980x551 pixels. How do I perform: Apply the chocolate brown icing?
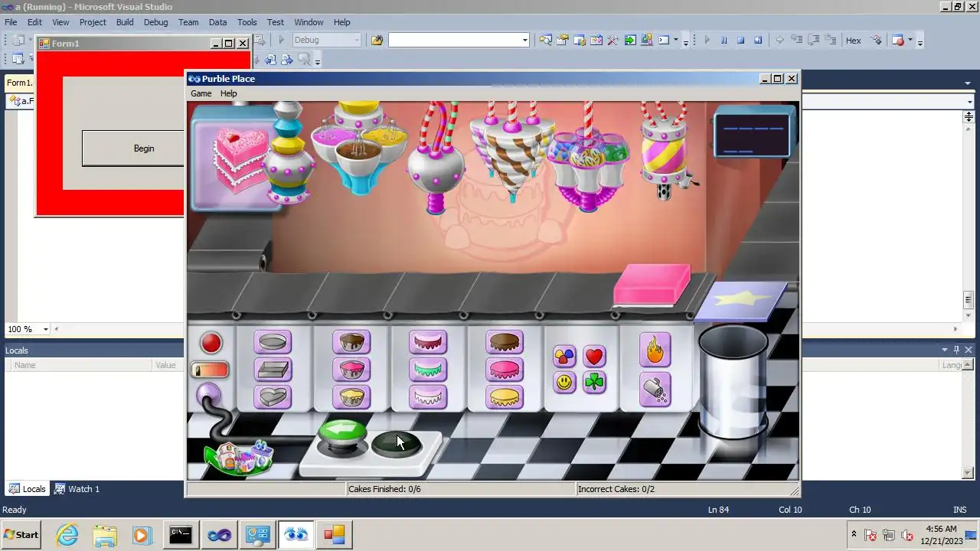(x=505, y=342)
